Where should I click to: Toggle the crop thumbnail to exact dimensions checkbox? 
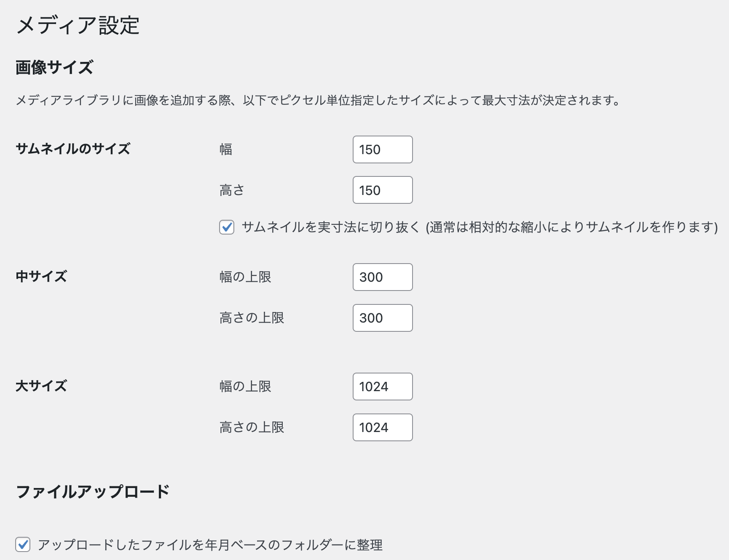227,227
